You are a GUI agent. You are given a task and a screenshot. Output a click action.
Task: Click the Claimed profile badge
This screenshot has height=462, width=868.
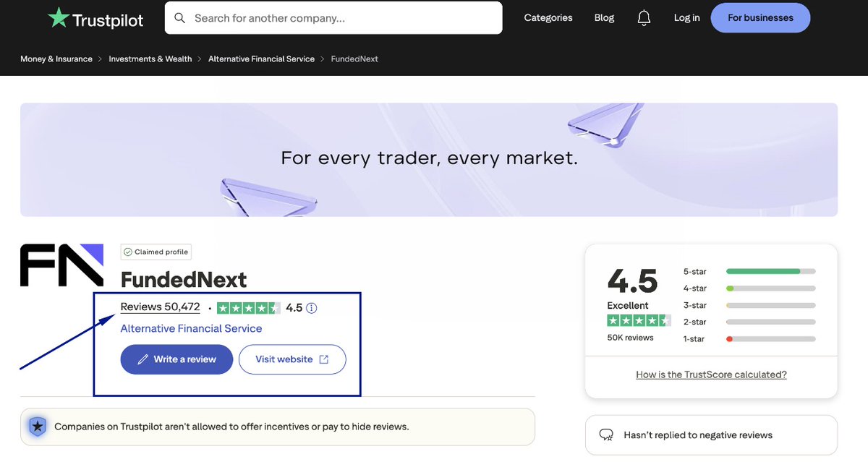click(156, 252)
